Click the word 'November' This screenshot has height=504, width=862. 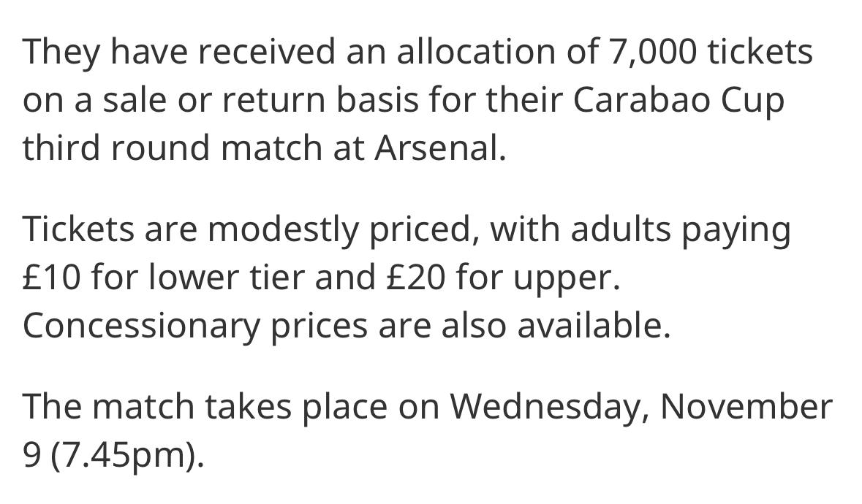746,407
